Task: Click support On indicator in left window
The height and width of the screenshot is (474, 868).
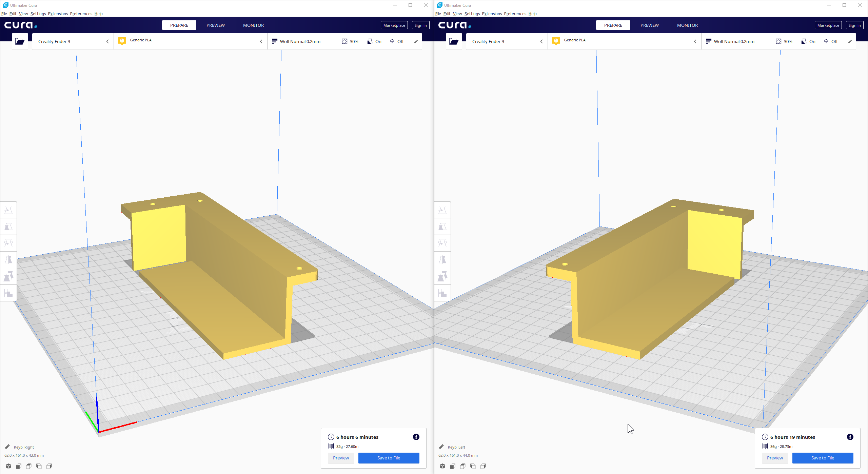Action: pos(374,41)
